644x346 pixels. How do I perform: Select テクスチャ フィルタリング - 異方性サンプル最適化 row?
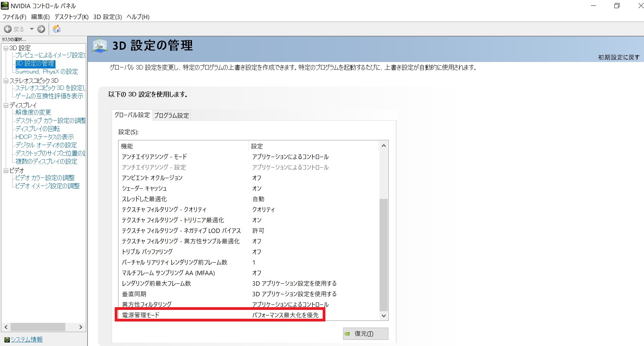tap(249, 241)
